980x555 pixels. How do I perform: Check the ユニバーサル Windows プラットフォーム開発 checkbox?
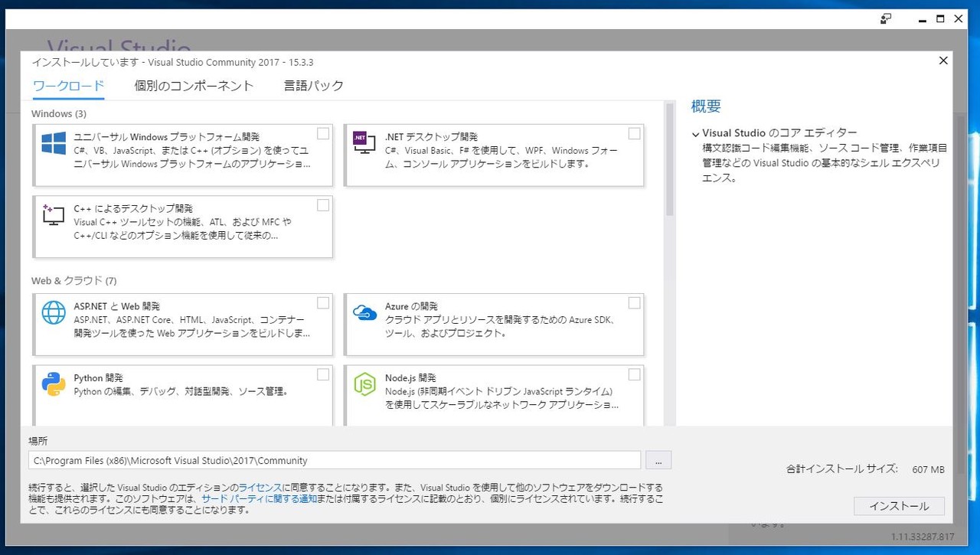(323, 134)
